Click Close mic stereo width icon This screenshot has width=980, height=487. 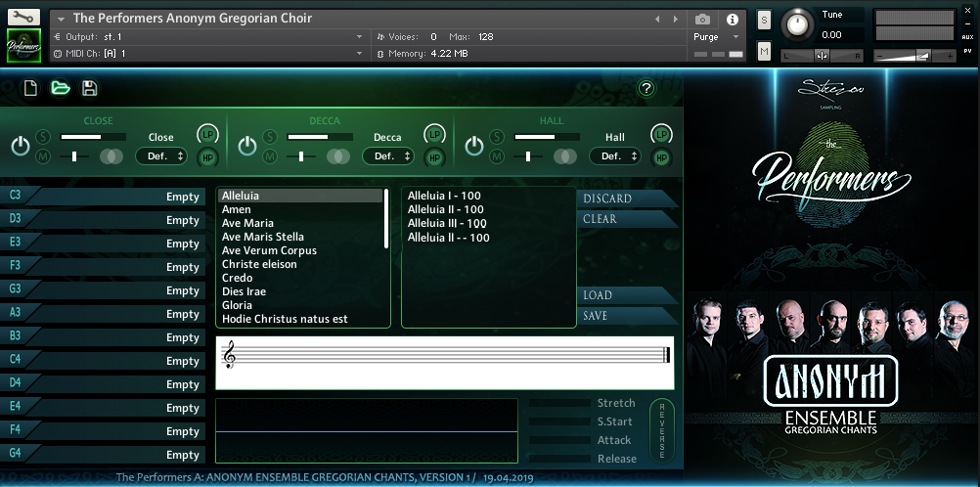(x=111, y=156)
